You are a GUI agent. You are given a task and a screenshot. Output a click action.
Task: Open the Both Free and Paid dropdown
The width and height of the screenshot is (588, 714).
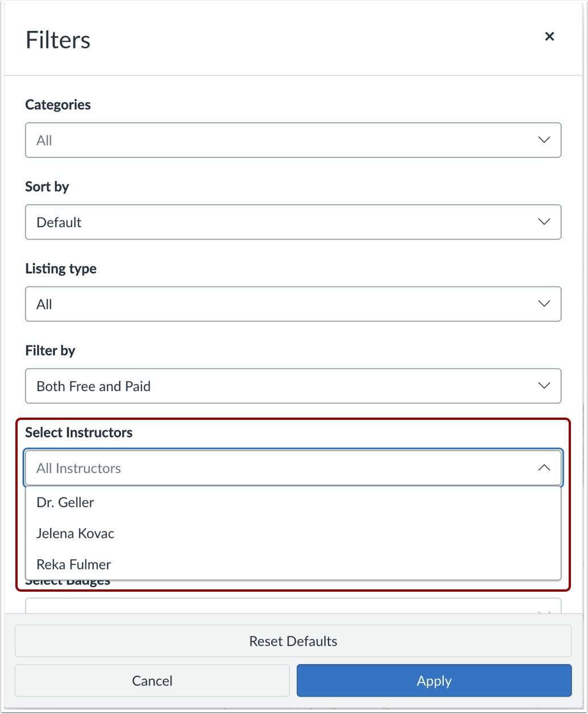293,386
